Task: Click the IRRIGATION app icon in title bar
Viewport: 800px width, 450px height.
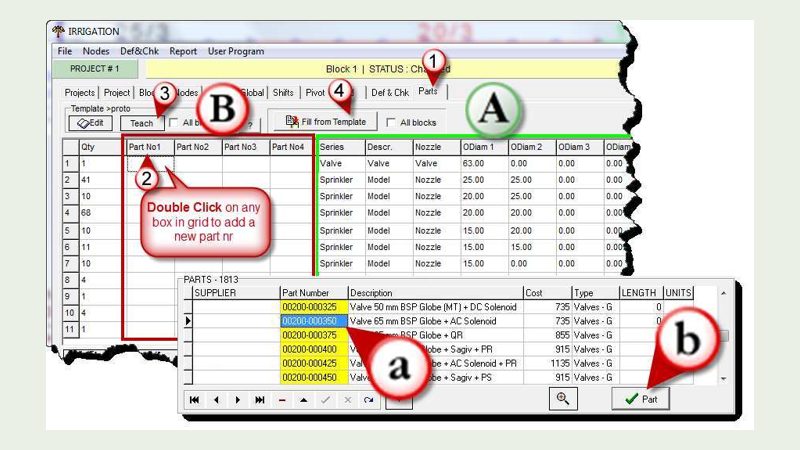Action: (x=58, y=31)
